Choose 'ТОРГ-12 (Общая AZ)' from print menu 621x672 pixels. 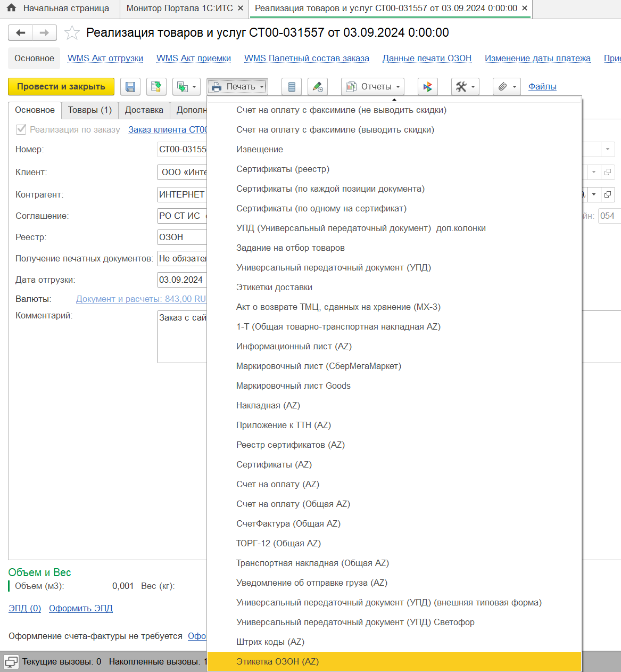(278, 543)
